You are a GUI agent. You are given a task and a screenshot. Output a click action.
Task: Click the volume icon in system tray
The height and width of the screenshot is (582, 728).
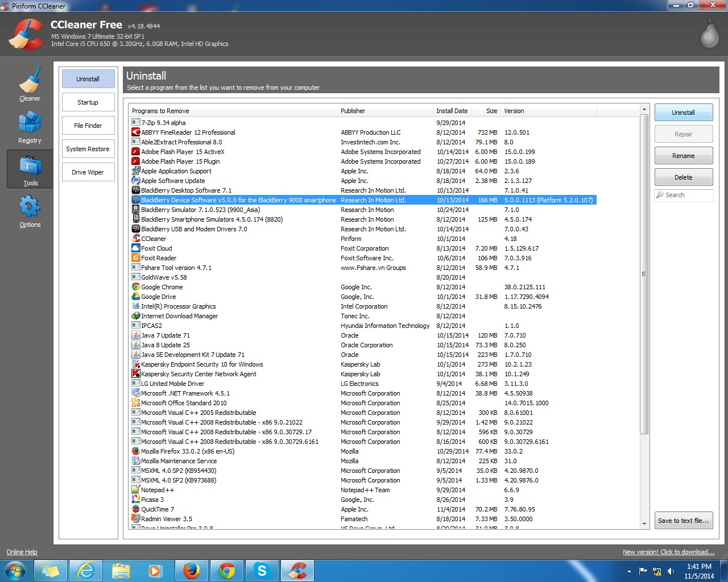(671, 571)
